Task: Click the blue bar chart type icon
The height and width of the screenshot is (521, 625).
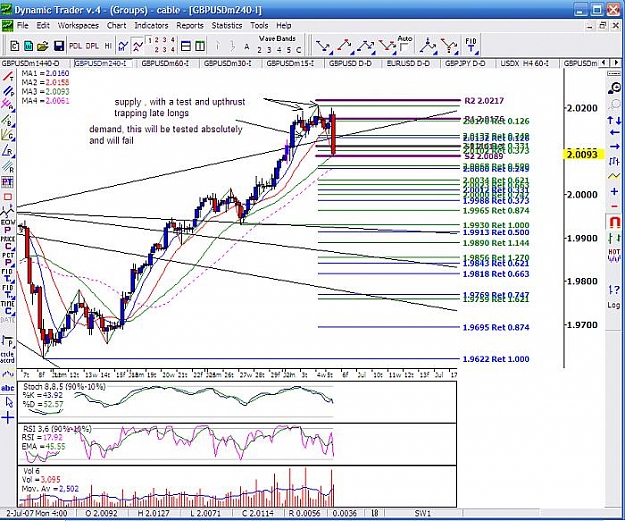Action: pos(123,46)
